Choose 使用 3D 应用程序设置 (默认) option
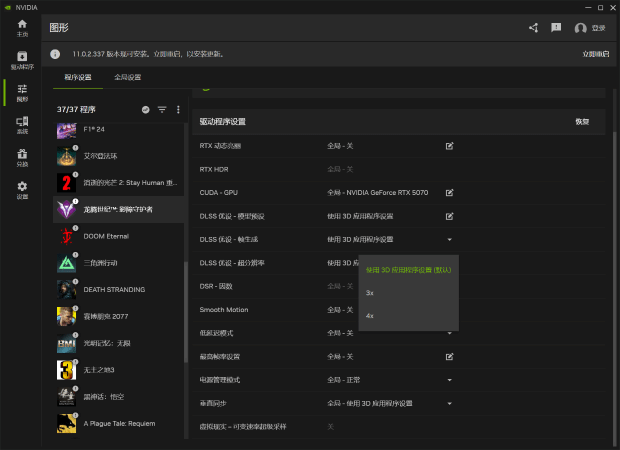 [x=408, y=270]
